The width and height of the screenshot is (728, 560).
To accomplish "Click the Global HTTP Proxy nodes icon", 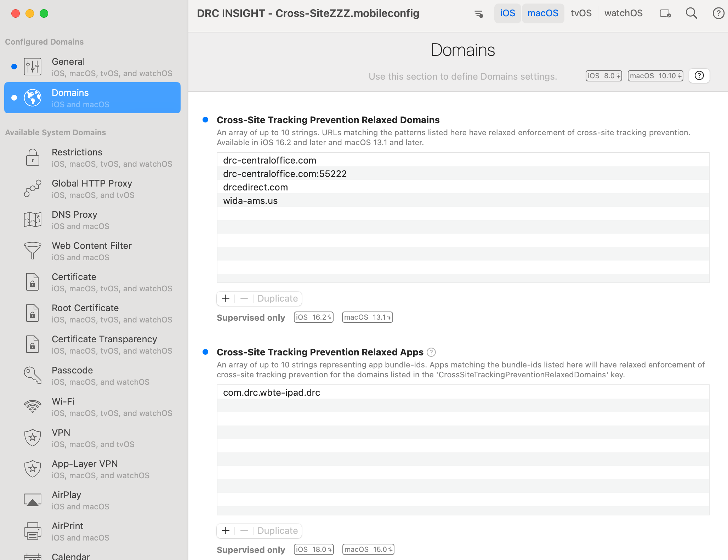I will [x=33, y=188].
